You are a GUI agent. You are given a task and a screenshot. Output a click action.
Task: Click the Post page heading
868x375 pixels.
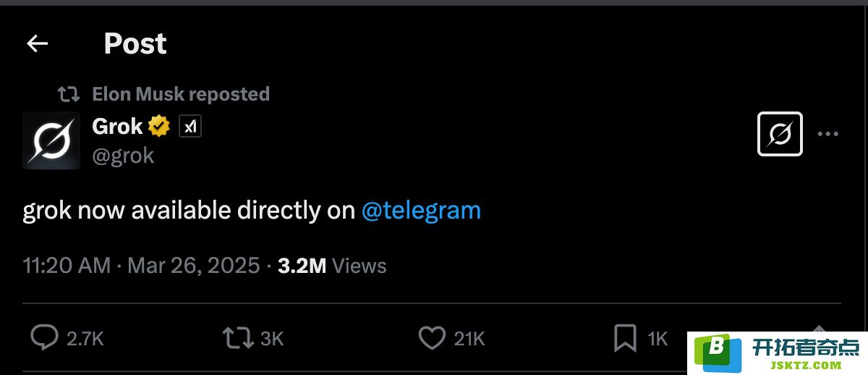(x=135, y=44)
